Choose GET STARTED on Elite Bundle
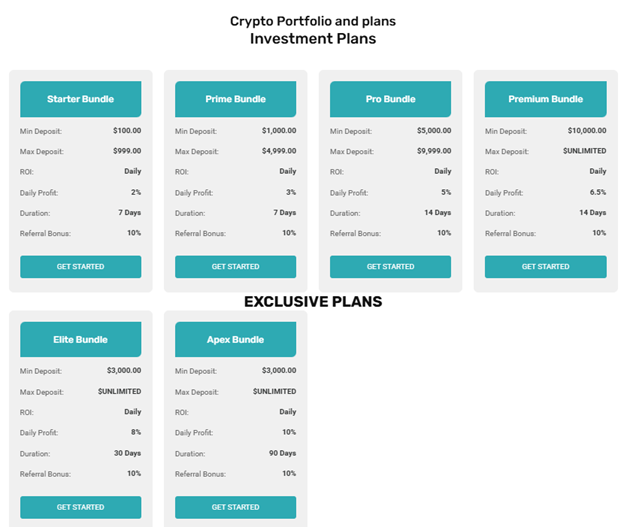 [80, 507]
